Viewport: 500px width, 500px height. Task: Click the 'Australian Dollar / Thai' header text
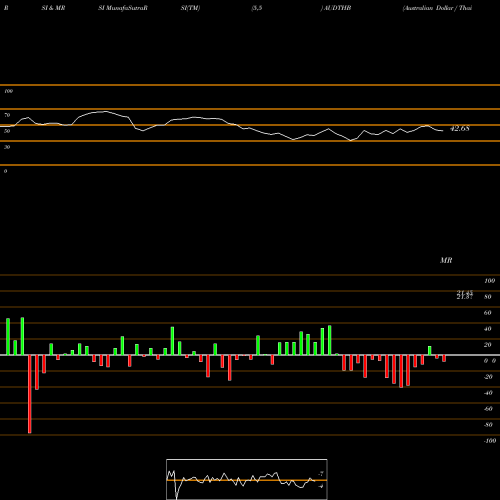437,8
